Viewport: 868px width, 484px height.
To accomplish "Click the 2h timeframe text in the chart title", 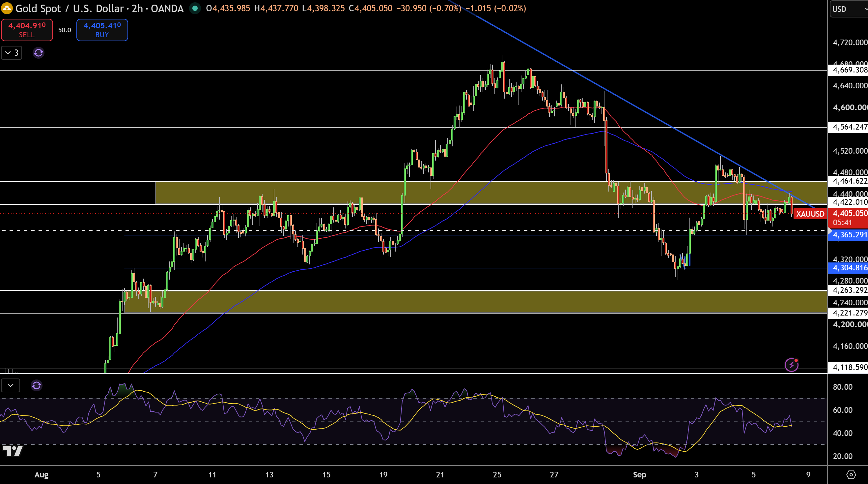I will [x=137, y=9].
